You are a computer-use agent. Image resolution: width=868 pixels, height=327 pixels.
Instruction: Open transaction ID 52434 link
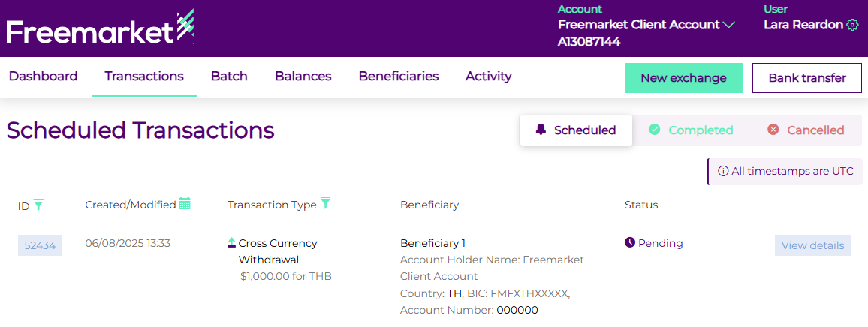pos(40,245)
